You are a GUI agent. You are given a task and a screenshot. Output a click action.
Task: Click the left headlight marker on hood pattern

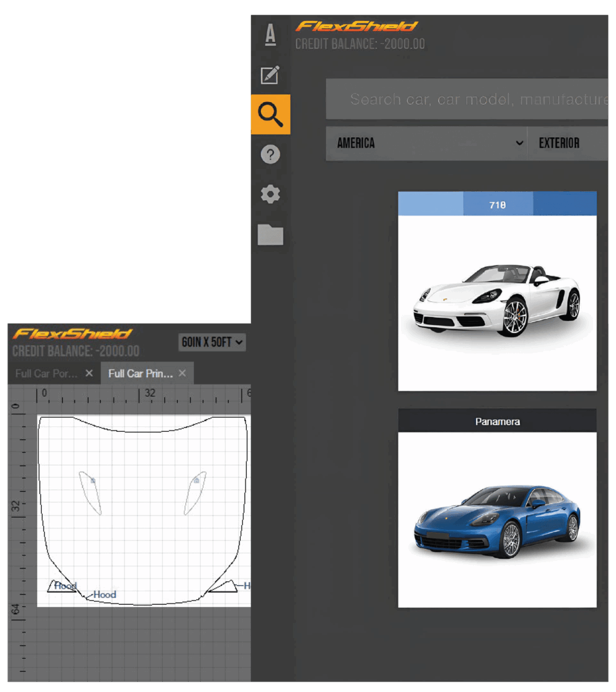[x=93, y=480]
